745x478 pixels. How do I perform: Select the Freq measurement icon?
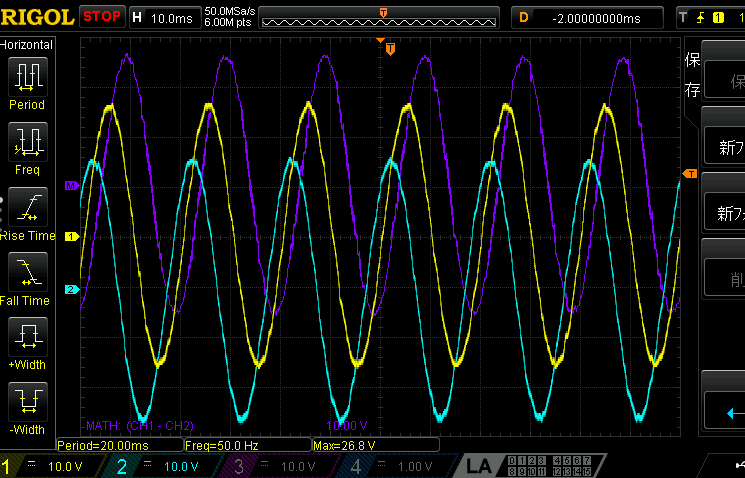(x=27, y=148)
